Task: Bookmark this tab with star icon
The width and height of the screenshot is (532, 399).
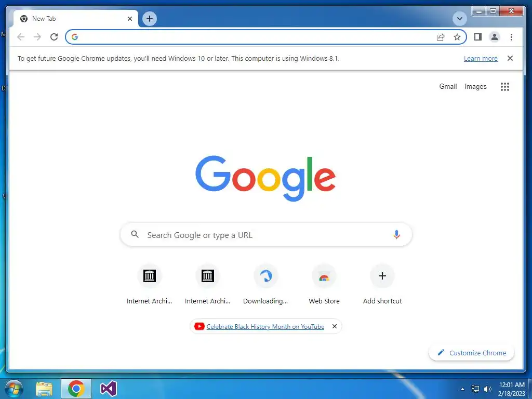Action: [x=457, y=37]
